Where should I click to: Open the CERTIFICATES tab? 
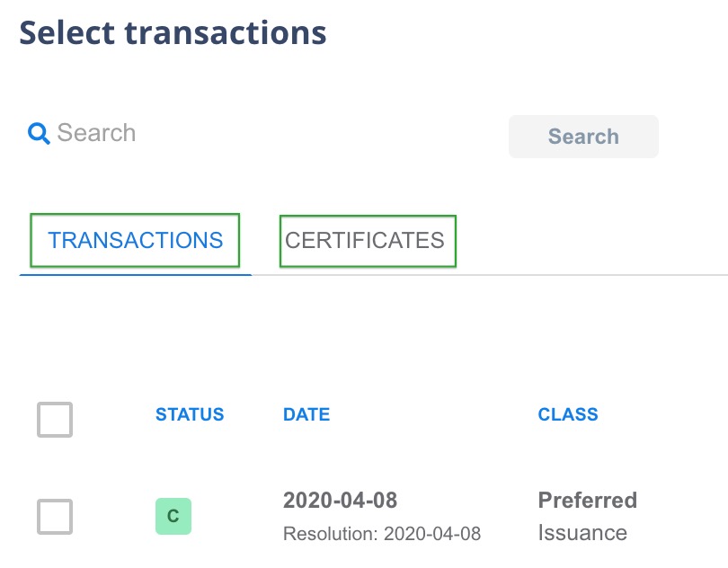pyautogui.click(x=368, y=241)
